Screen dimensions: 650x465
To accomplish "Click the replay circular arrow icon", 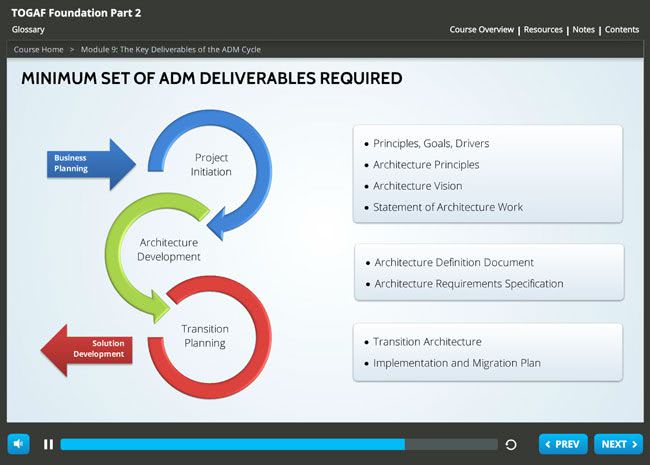I will click(511, 444).
